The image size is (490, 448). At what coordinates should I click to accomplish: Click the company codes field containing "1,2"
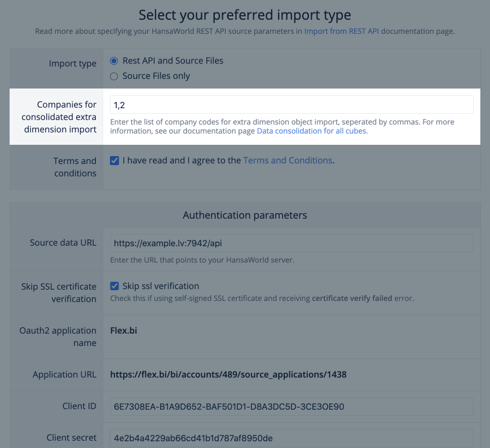pos(291,105)
